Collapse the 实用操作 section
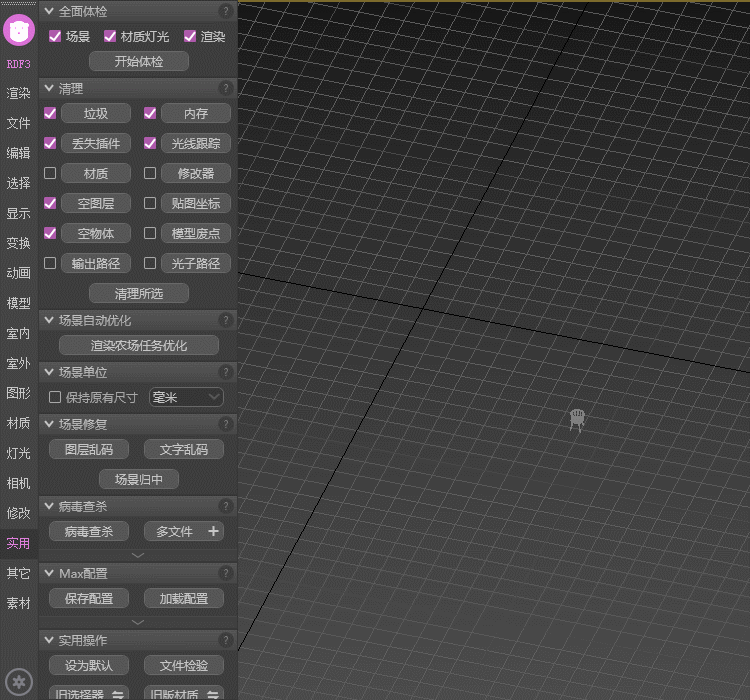This screenshot has width=750, height=700. coord(49,640)
